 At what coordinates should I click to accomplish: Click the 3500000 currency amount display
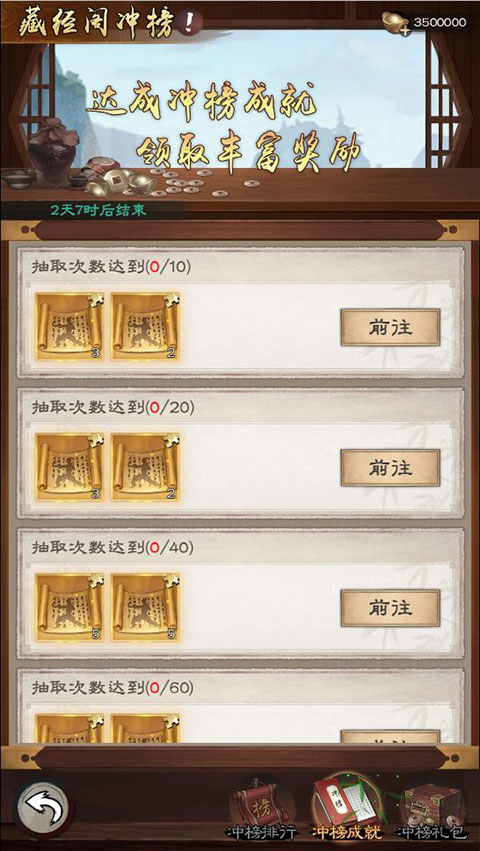coord(440,22)
